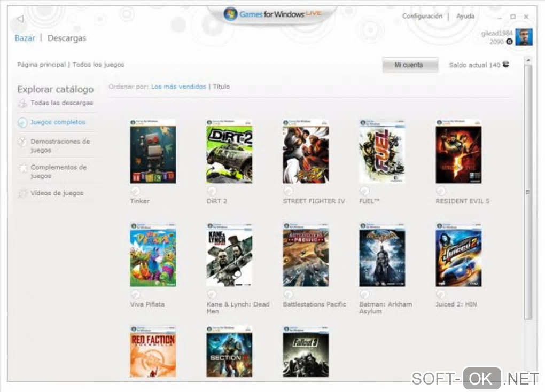545x392 pixels.
Task: Switch to the Descargas tab
Action: click(x=67, y=38)
